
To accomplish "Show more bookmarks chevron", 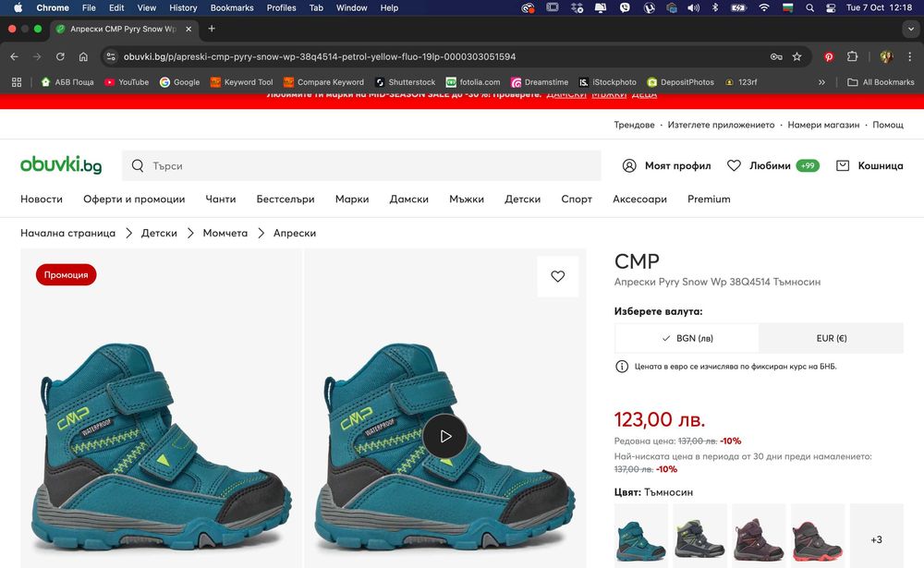I will [x=821, y=82].
